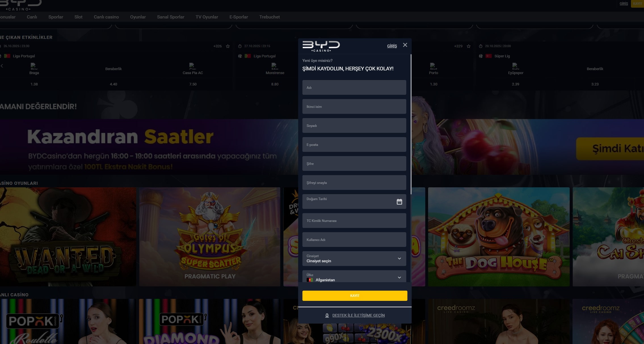The image size is (644, 344).
Task: Click the İkinci isim input field
Action: click(x=354, y=106)
